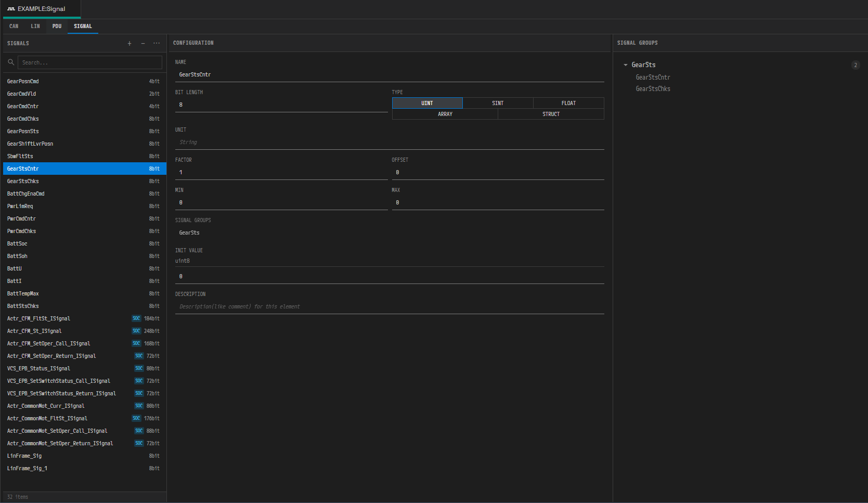Select the Actr_CFM_SetOper_Call_ISignal row
This screenshot has height=503, width=868.
(x=85, y=343)
